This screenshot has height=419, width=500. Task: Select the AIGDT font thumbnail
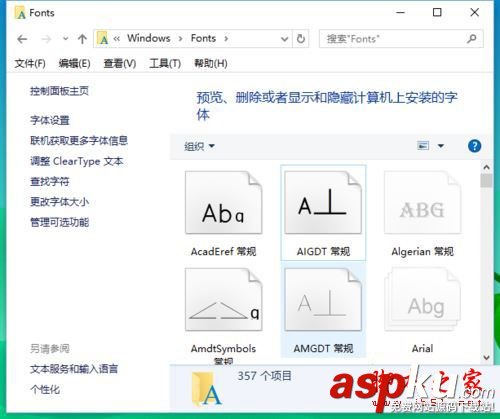(x=323, y=202)
